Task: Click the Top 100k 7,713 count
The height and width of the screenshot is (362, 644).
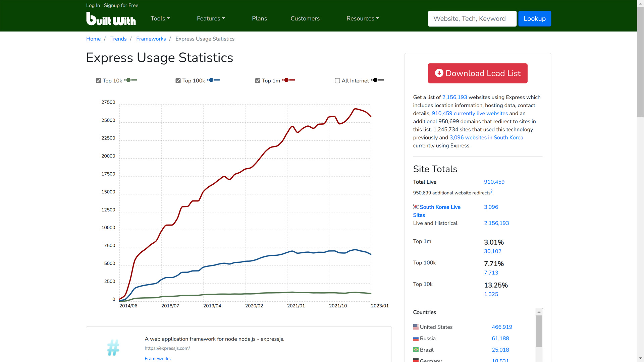Action: click(x=491, y=273)
